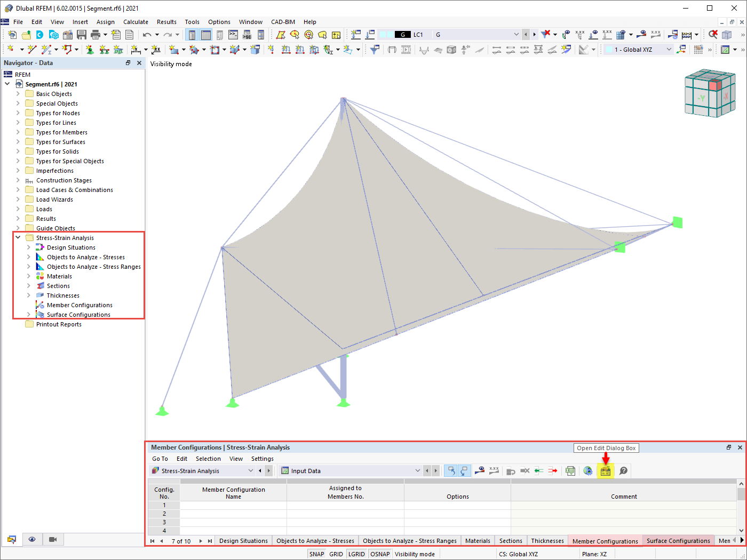747x560 pixels.
Task: Toggle GRID in status bar
Action: (336, 554)
